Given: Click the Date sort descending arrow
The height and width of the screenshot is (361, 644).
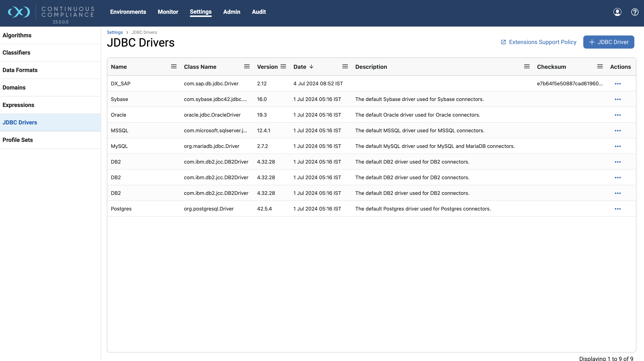Looking at the screenshot, I should tap(311, 67).
